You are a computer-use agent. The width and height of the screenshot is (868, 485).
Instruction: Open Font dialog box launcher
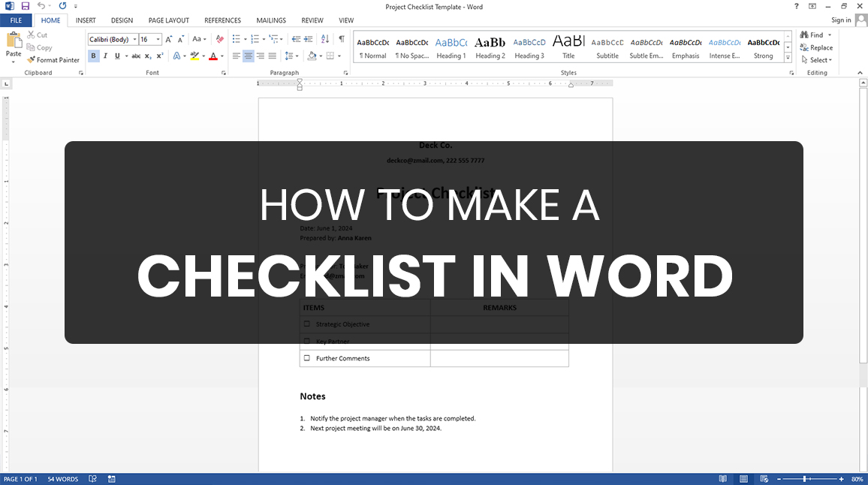(x=224, y=73)
